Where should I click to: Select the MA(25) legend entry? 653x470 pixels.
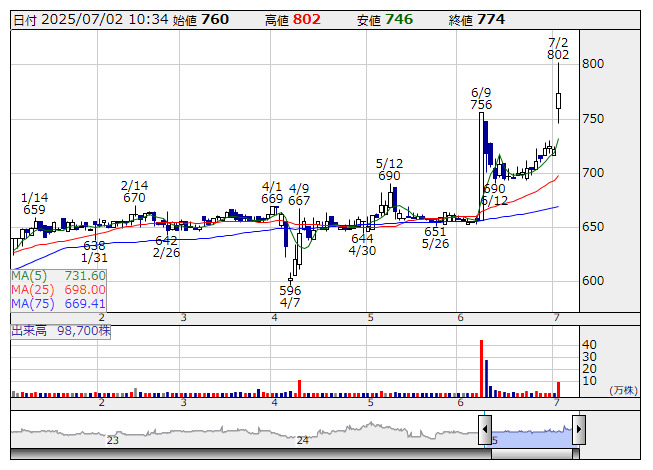59,289
